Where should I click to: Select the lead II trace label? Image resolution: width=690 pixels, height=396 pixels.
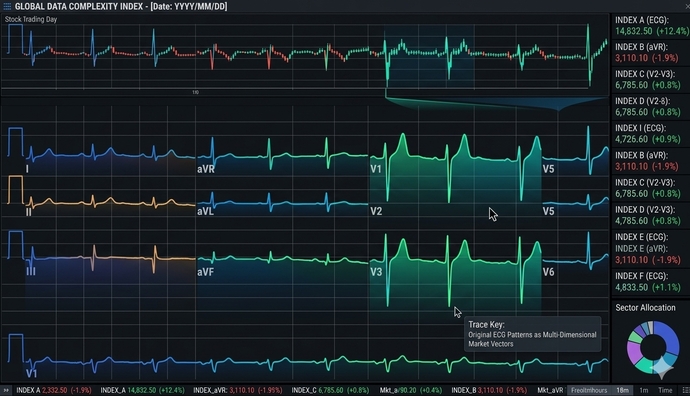click(29, 212)
